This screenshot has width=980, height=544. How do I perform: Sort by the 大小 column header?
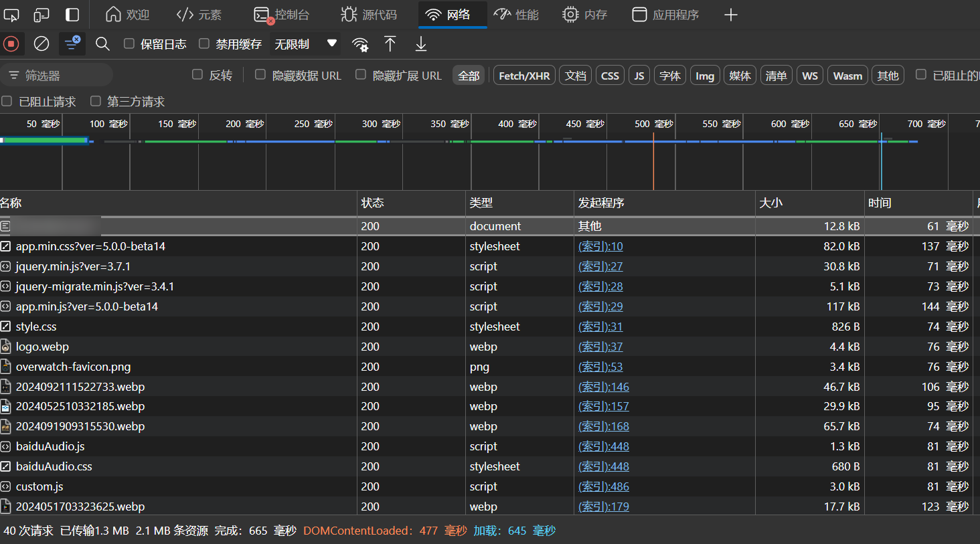pyautogui.click(x=809, y=203)
